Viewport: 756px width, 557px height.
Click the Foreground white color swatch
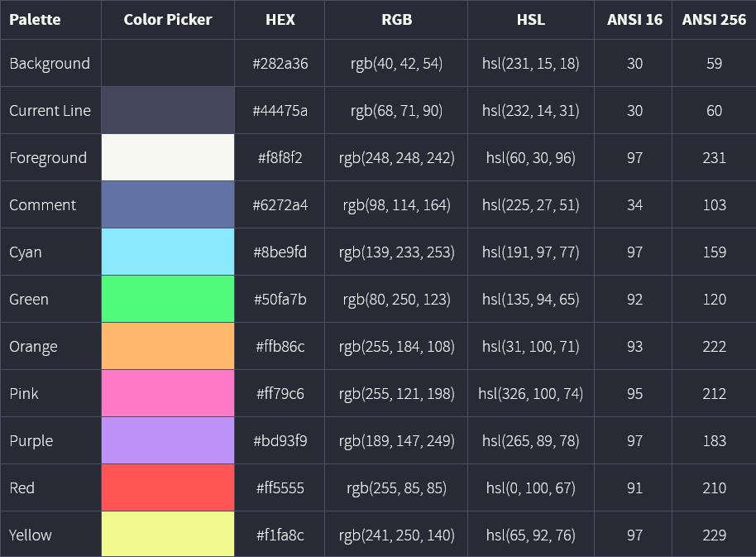tap(168, 157)
